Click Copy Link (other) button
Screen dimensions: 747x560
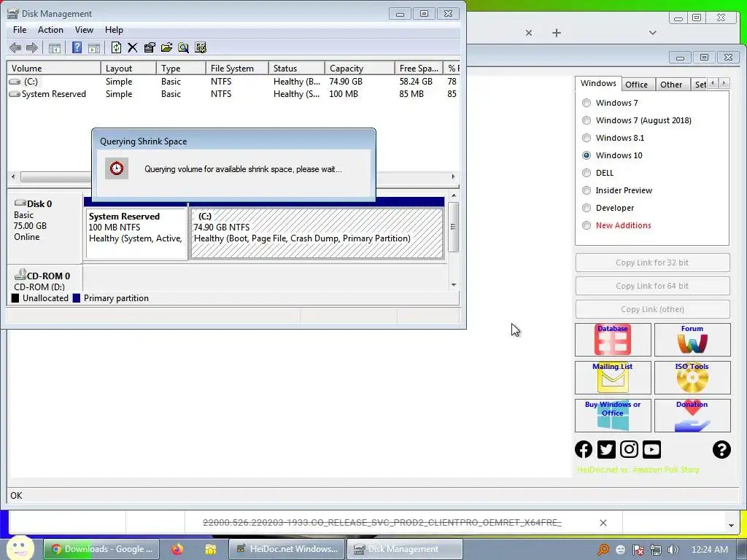click(x=652, y=309)
